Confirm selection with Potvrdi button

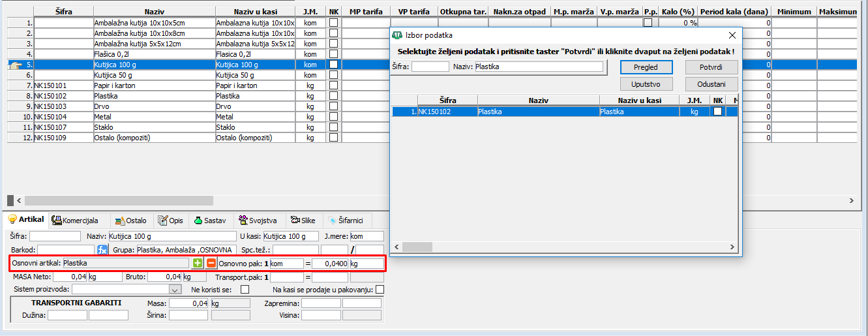coord(711,67)
